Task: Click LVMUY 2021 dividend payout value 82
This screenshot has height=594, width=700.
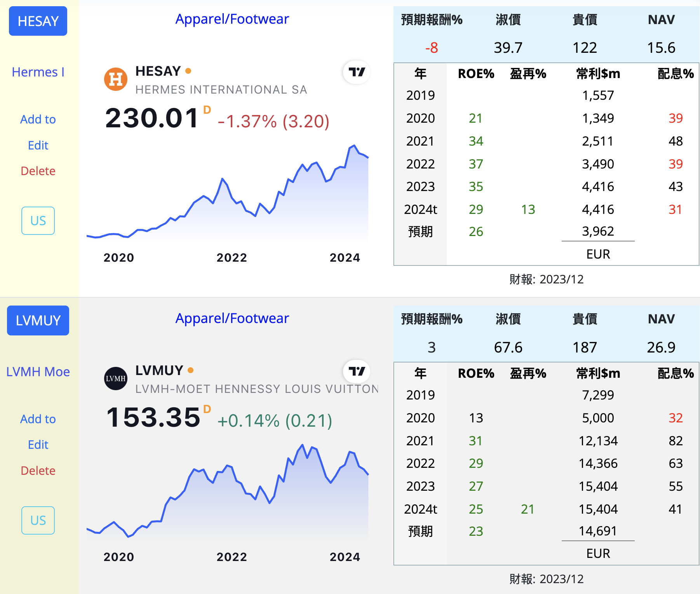Action: 676,441
